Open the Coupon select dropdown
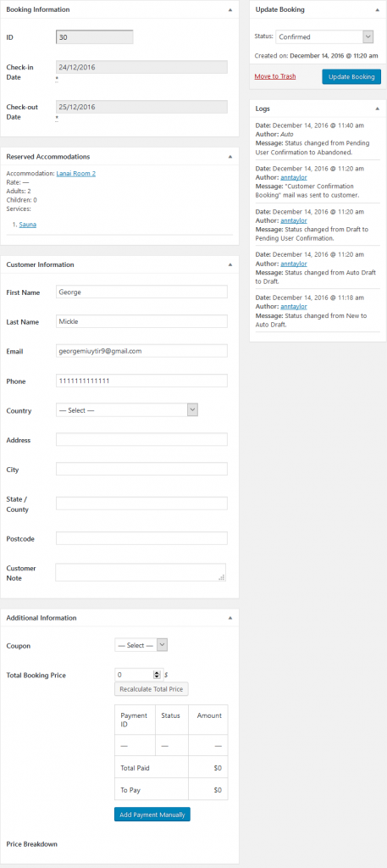Image resolution: width=387 pixels, height=868 pixels. point(141,645)
